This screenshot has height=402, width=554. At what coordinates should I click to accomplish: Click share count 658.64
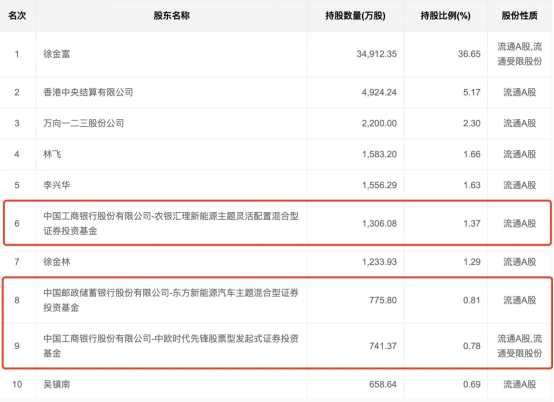click(383, 384)
